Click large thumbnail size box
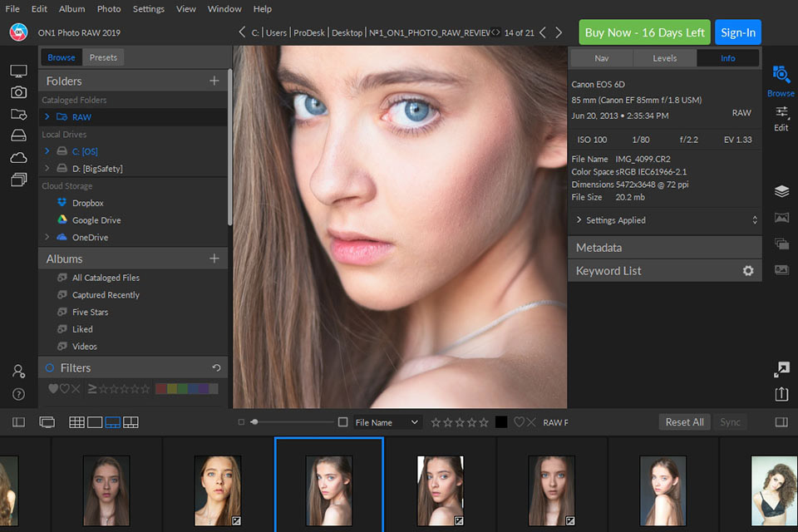The image size is (798, 532). pos(343,422)
